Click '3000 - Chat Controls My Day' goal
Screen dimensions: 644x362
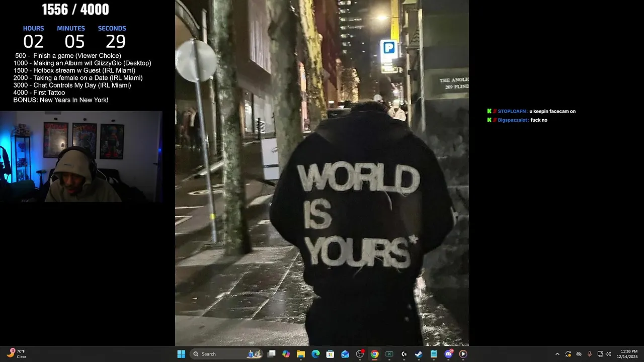72,85
